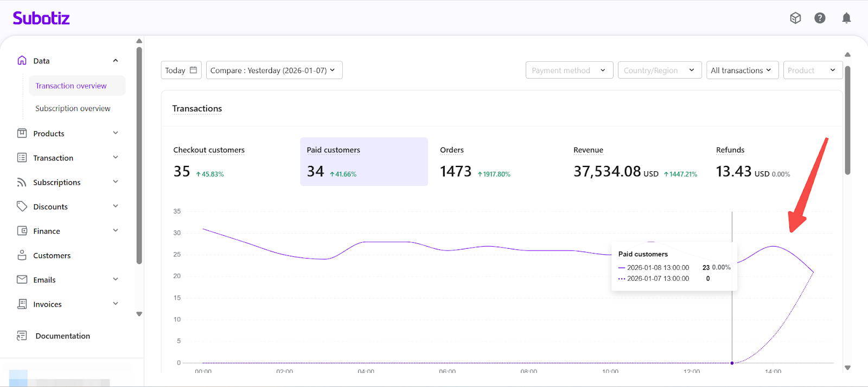Open Transaction overview page
The width and height of the screenshot is (868, 387).
71,86
